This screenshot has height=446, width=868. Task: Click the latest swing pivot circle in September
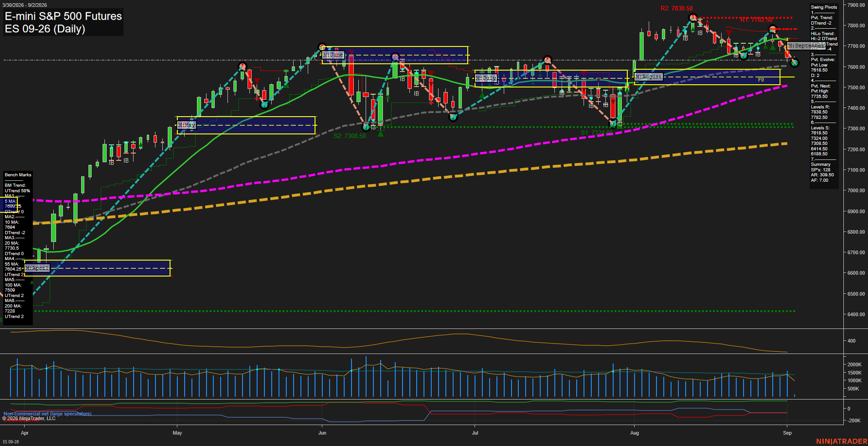point(795,63)
